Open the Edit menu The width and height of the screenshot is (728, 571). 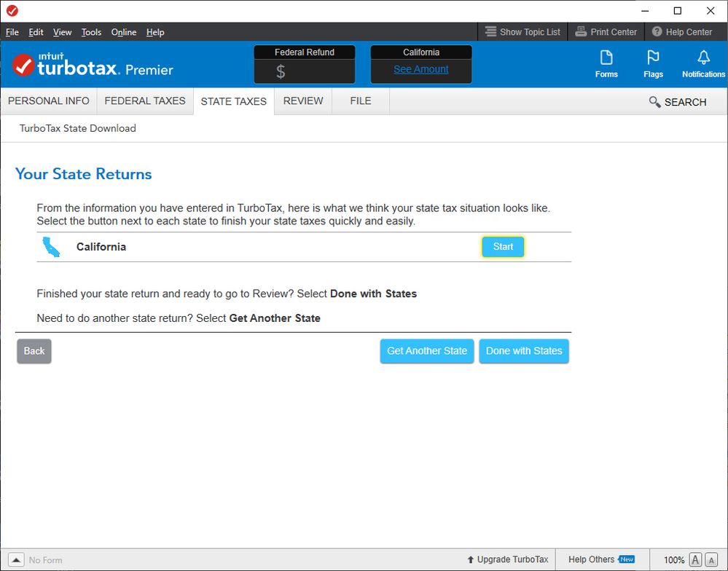coord(36,32)
